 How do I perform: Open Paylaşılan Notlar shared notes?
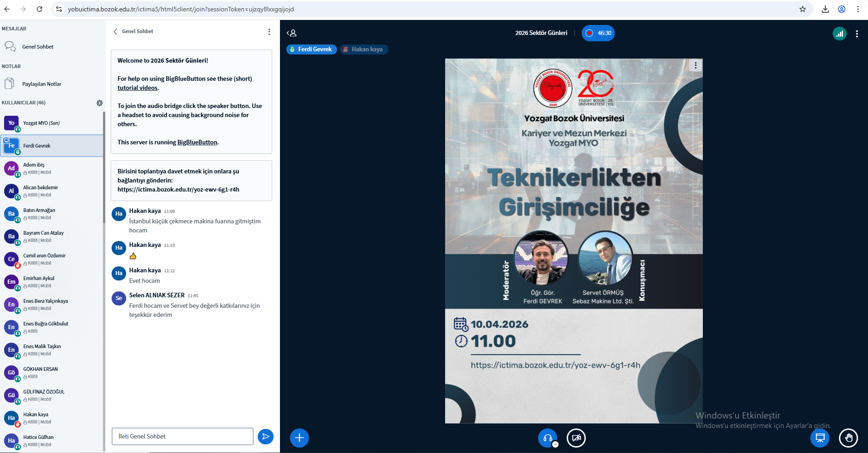41,84
